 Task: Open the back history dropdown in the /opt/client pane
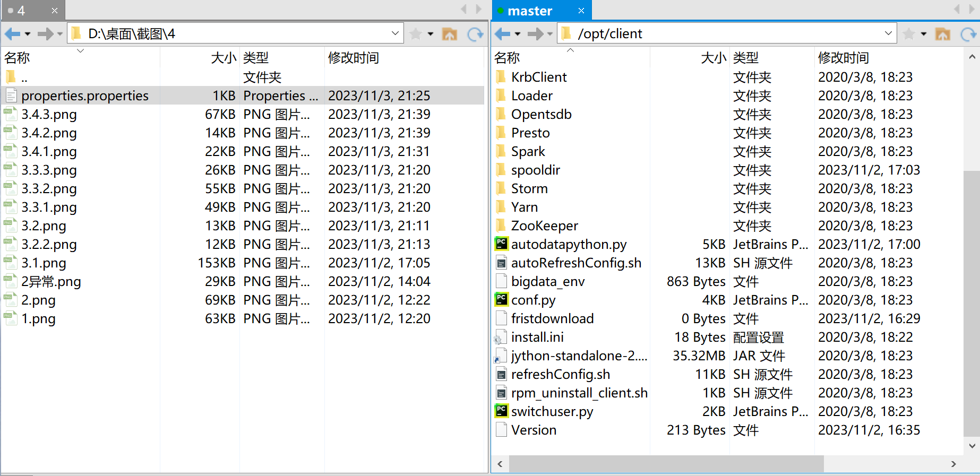click(x=518, y=34)
